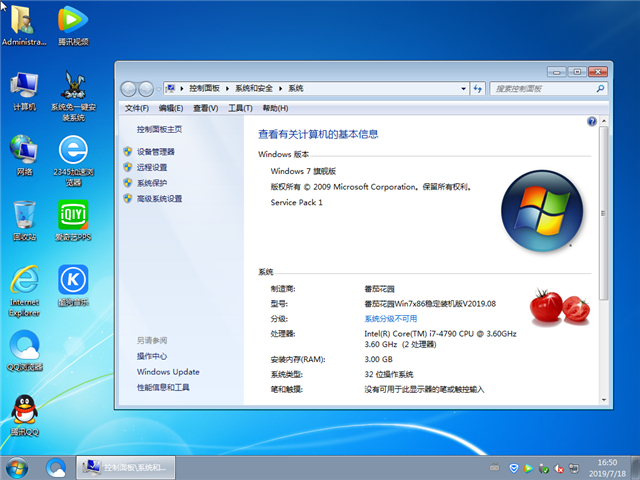Click the search magnifier icon

(600, 89)
